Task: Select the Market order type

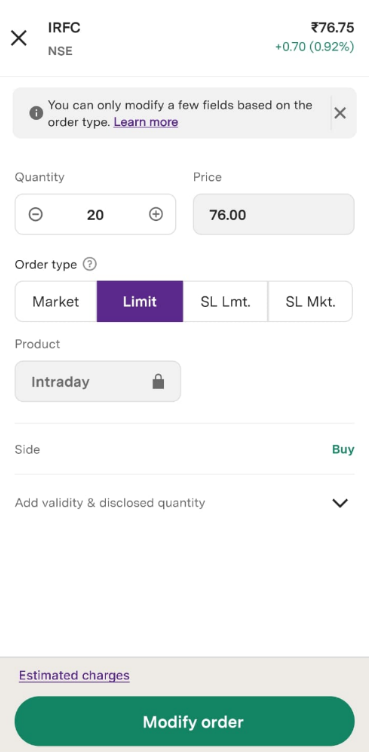Action: [x=56, y=302]
